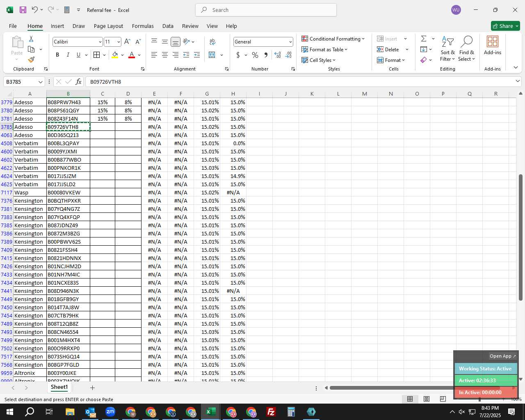525x420 pixels.
Task: Click the Clear eraser icon
Action: (424, 60)
